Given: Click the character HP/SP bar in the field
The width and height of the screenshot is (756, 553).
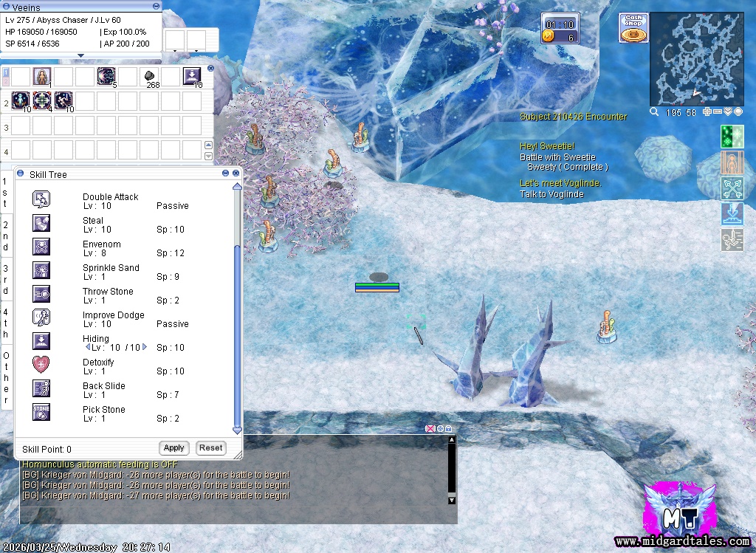Looking at the screenshot, I should click(377, 287).
